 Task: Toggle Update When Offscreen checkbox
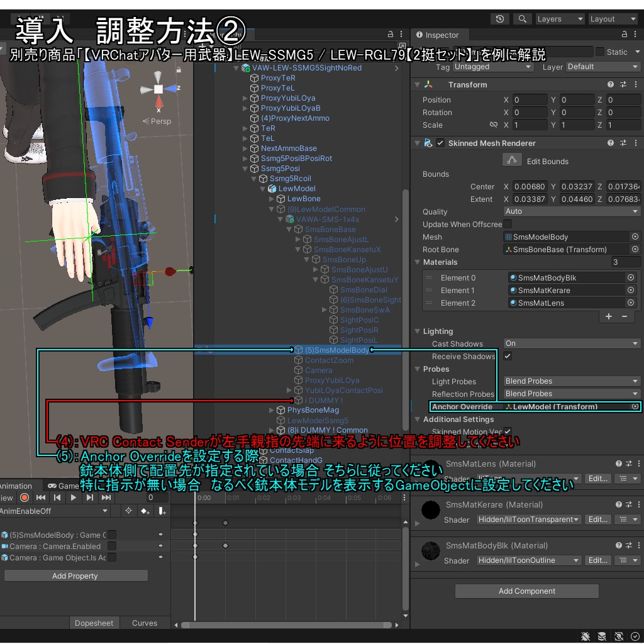pos(508,224)
